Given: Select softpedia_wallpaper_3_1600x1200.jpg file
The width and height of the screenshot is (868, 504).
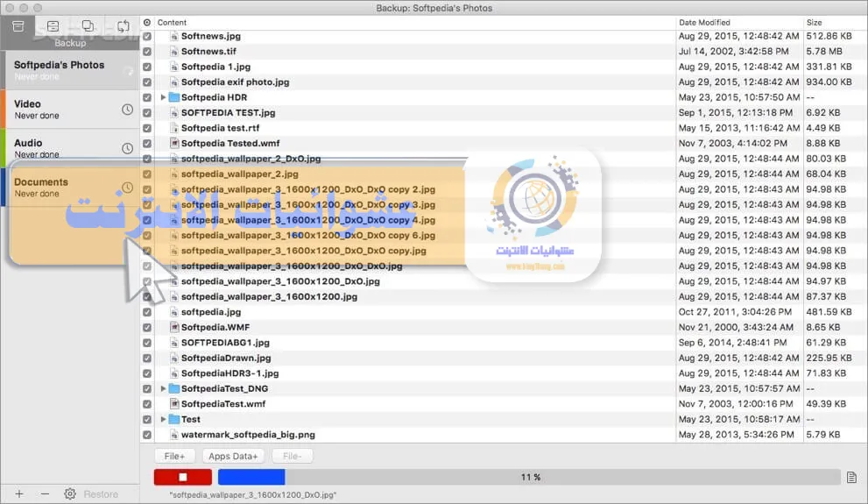Looking at the screenshot, I should [269, 297].
